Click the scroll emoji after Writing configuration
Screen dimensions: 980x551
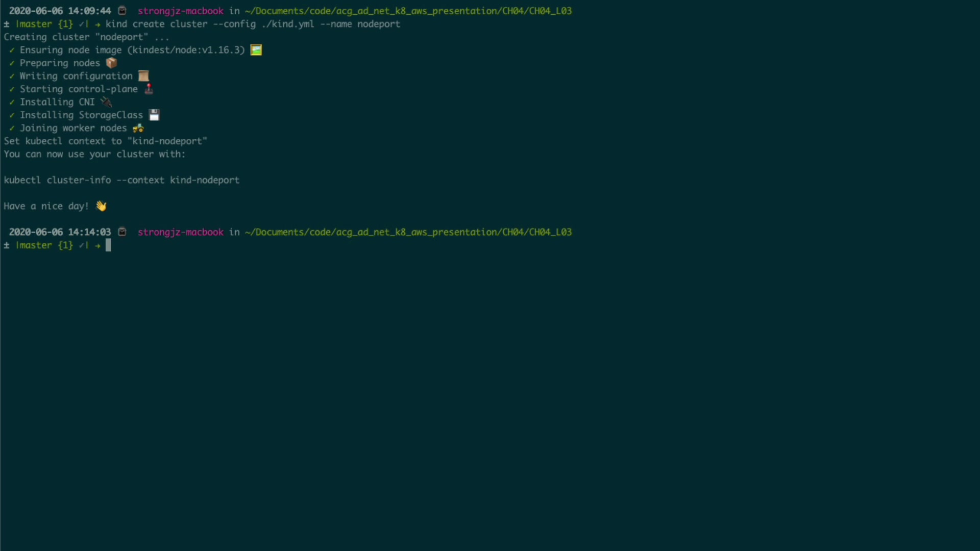pyautogui.click(x=143, y=76)
